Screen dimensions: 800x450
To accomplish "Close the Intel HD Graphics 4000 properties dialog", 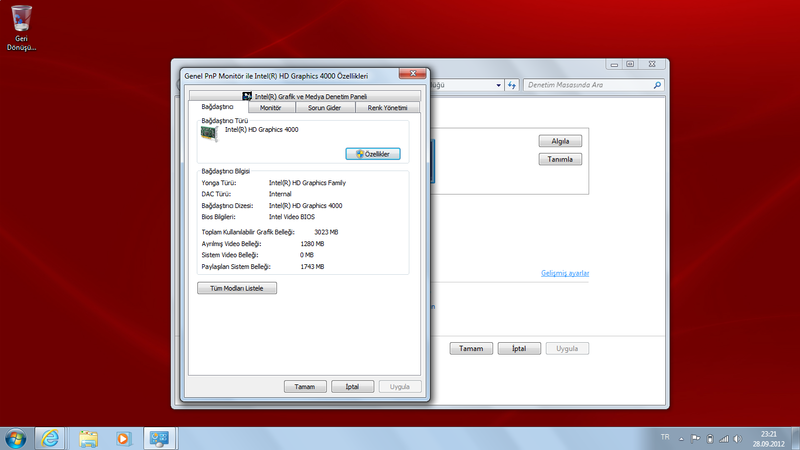I will [413, 73].
